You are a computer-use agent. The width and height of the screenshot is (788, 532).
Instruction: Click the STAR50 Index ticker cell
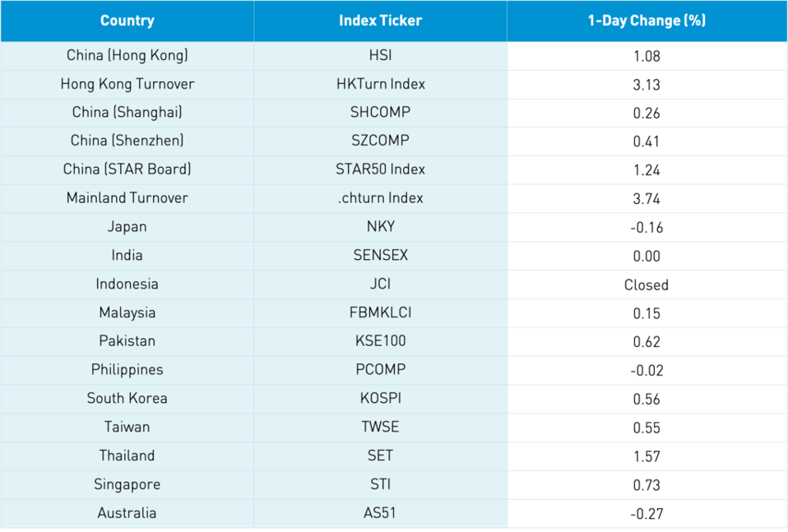coord(380,170)
